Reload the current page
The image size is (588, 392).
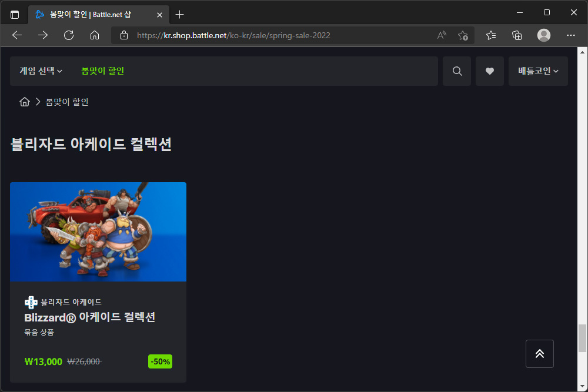coord(69,35)
